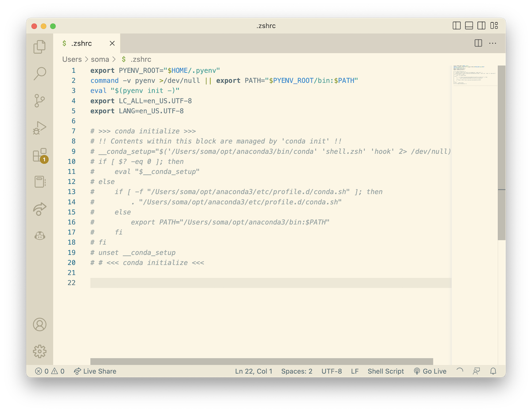
Task: Open the Explorer view in activity bar
Action: 39,47
